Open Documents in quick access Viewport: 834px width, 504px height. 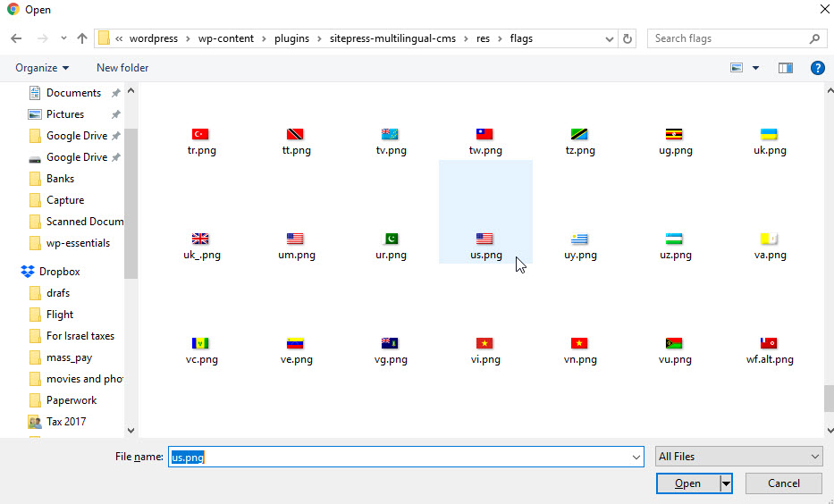(x=74, y=93)
